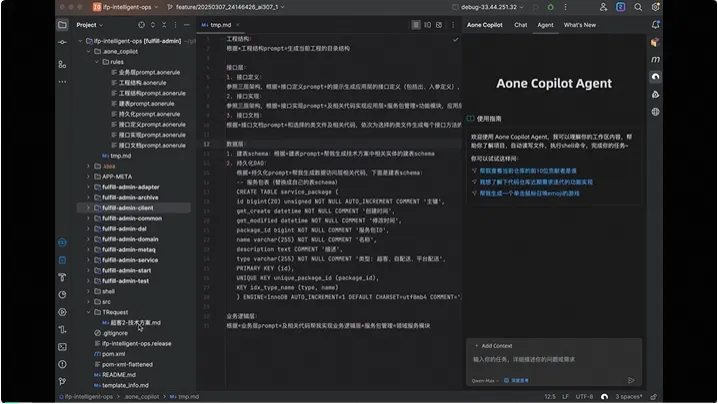Collapse the .aone_copilot folder
Image resolution: width=718 pixels, height=404 pixels.
[88, 51]
